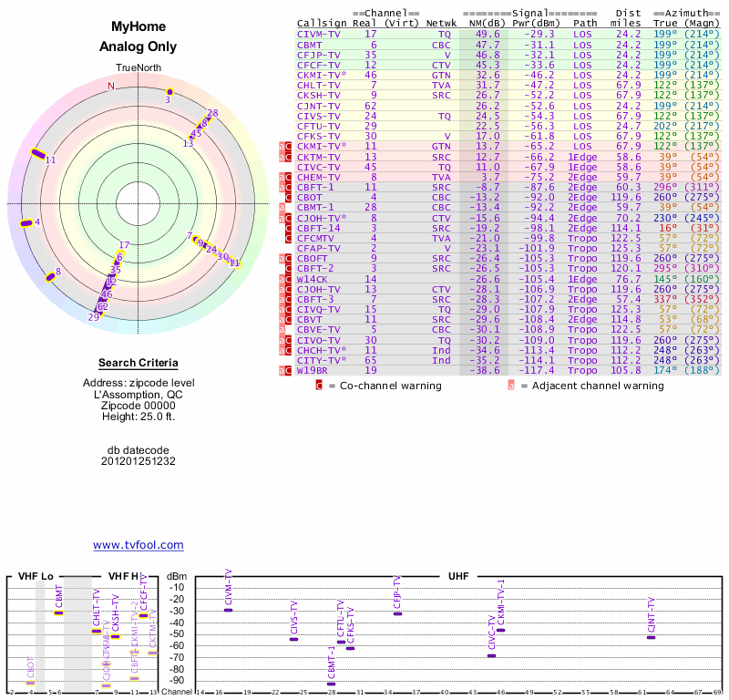Click the red N north indicator
729x700 pixels.
(111, 87)
